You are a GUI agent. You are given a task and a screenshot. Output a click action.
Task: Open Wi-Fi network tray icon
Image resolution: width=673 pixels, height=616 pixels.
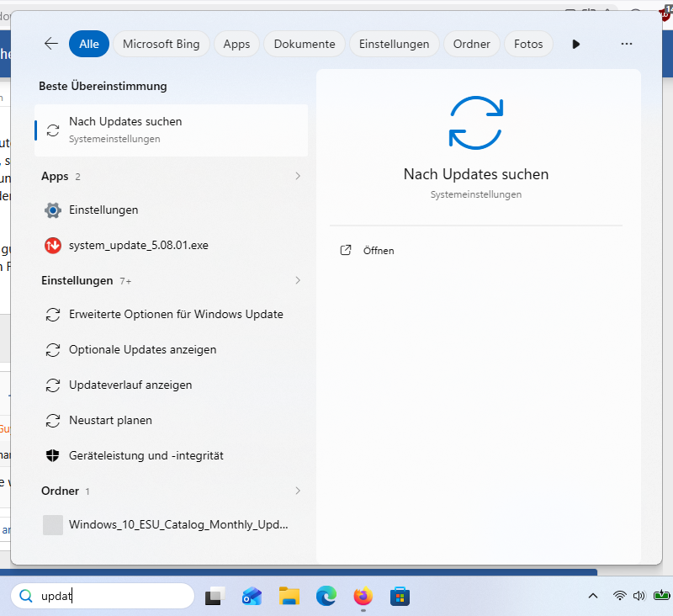coord(619,596)
